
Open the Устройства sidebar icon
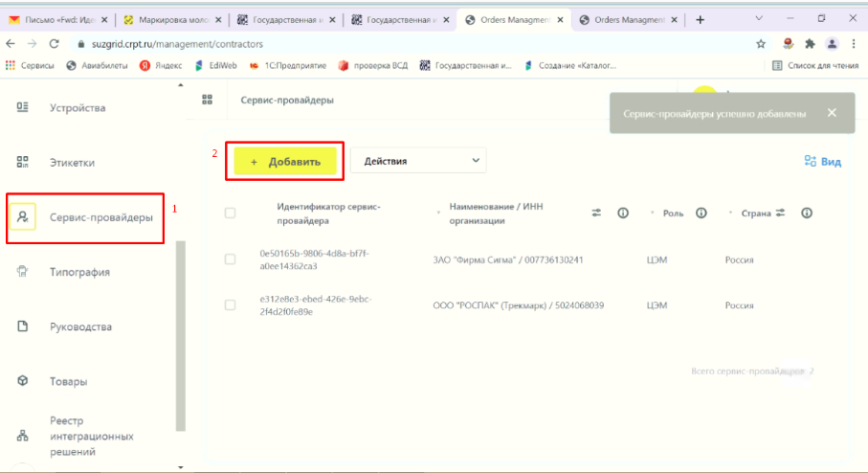click(22, 107)
